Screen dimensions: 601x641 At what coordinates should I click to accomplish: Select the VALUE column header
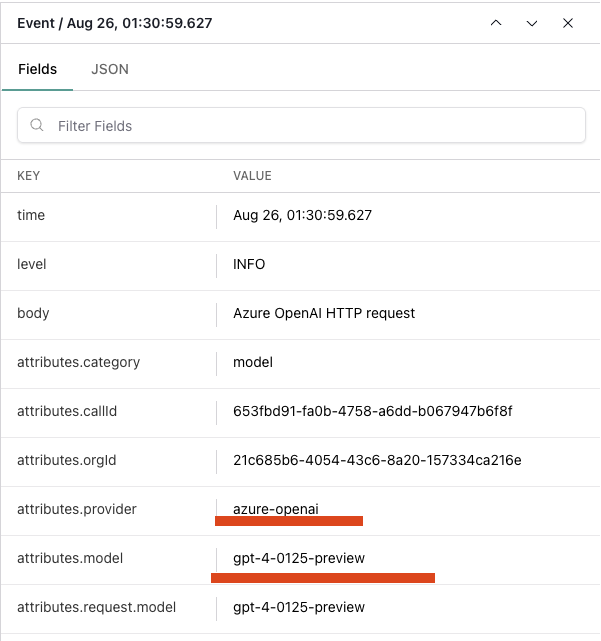pyautogui.click(x=252, y=176)
